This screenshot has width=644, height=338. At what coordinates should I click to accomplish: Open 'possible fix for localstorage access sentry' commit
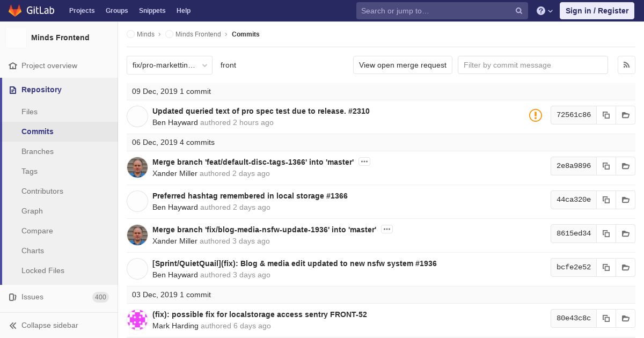(x=260, y=314)
